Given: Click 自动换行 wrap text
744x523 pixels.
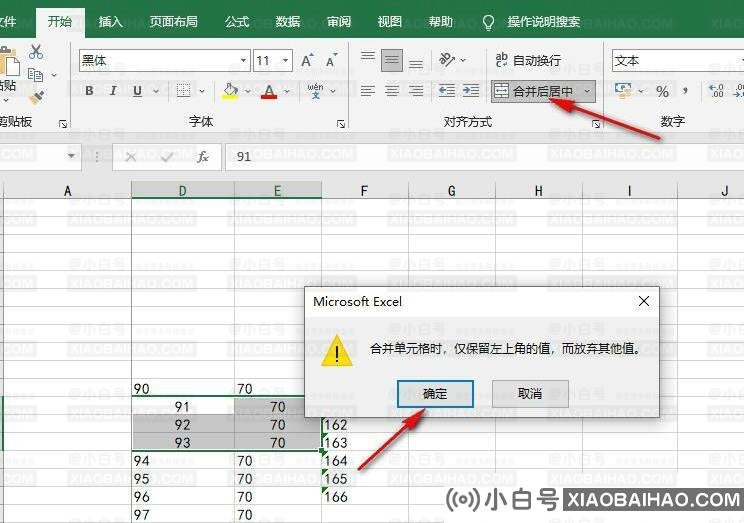Looking at the screenshot, I should [x=528, y=60].
